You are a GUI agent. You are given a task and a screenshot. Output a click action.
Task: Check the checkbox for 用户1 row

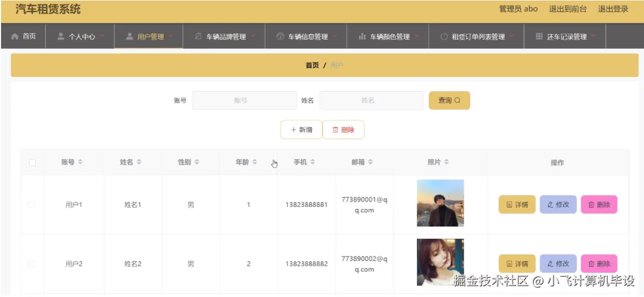32,205
